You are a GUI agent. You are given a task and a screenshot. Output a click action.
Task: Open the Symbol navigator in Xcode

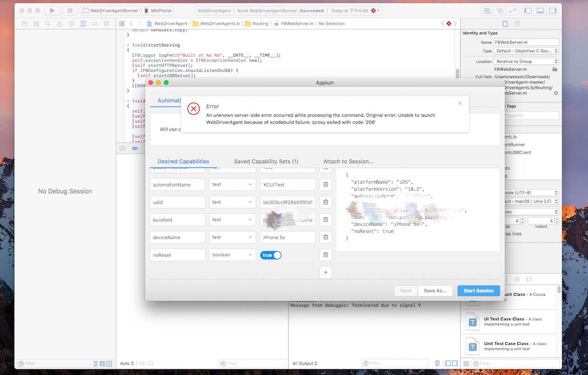pos(36,23)
